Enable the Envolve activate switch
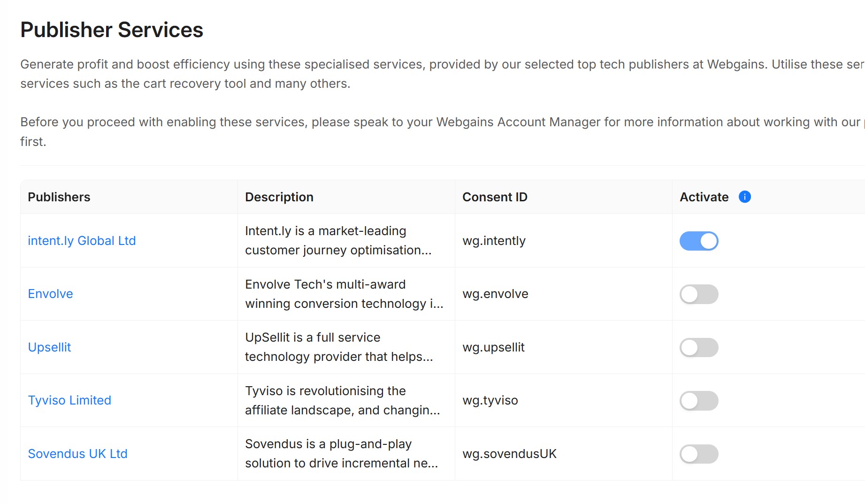 (699, 294)
